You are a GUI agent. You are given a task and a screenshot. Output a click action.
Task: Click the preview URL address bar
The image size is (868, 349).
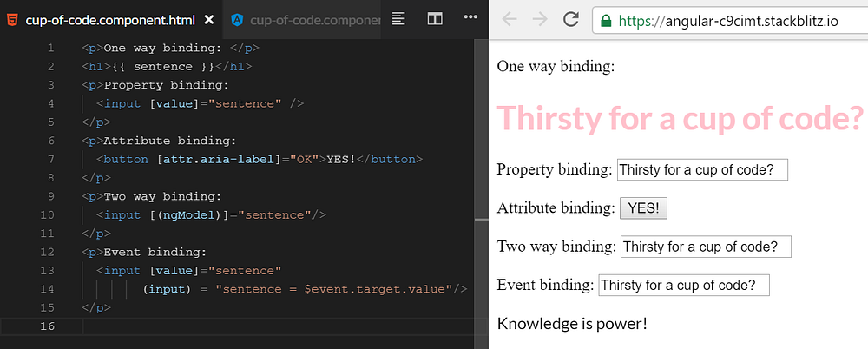pyautogui.click(x=730, y=21)
